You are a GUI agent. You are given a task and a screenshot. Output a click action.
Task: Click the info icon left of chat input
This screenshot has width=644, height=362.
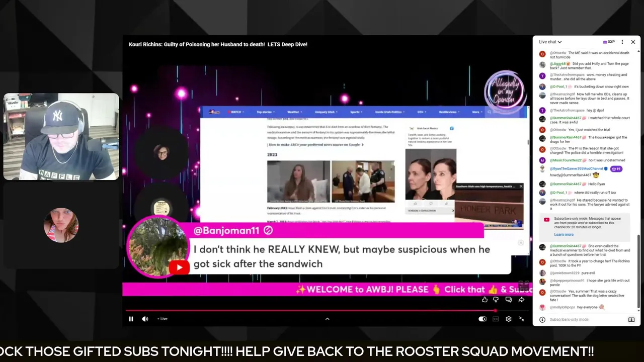click(542, 320)
